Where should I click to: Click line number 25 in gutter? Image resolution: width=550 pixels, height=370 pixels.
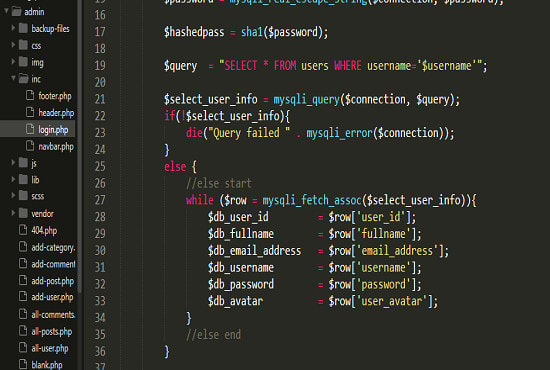coord(100,166)
